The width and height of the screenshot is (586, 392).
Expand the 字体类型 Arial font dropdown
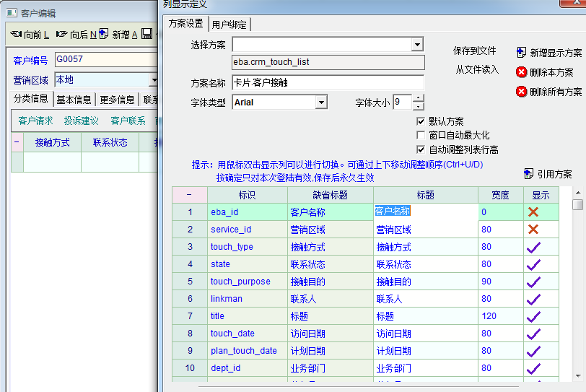tap(322, 103)
